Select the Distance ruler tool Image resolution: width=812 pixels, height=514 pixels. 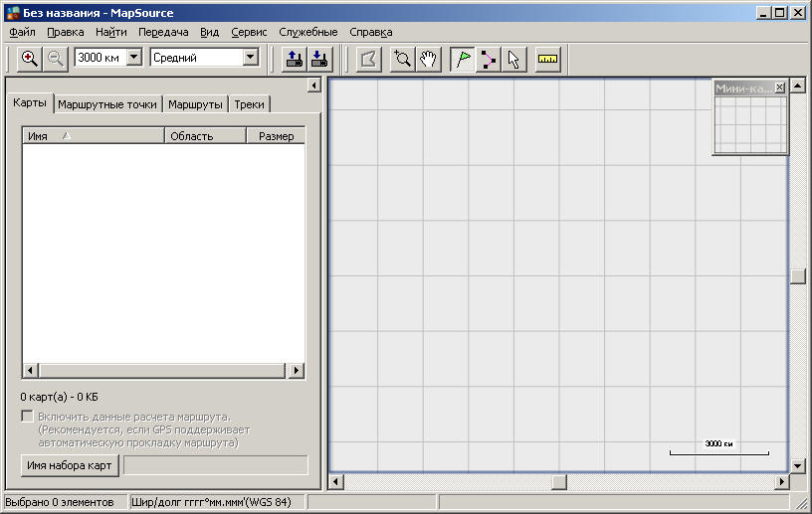click(547, 59)
